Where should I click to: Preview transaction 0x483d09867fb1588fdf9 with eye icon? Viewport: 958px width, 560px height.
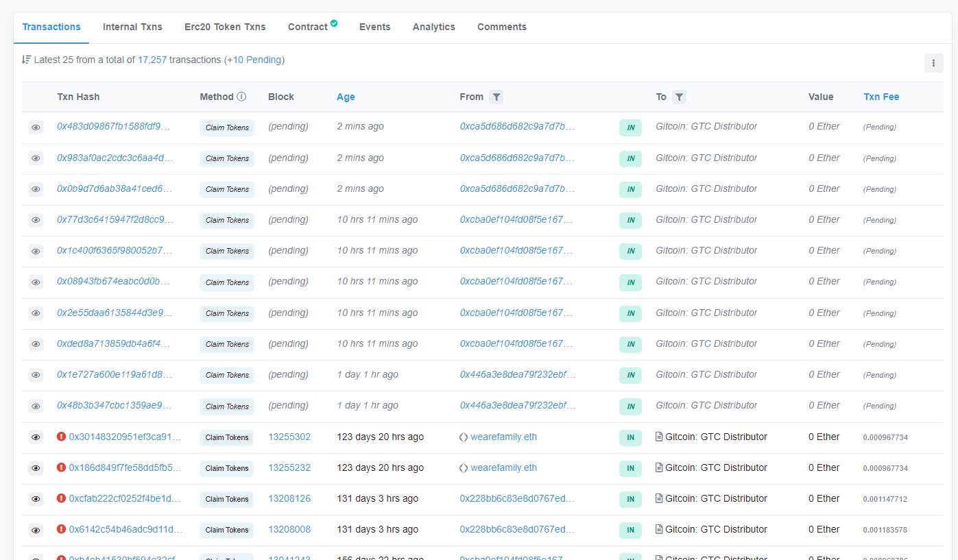pyautogui.click(x=36, y=127)
